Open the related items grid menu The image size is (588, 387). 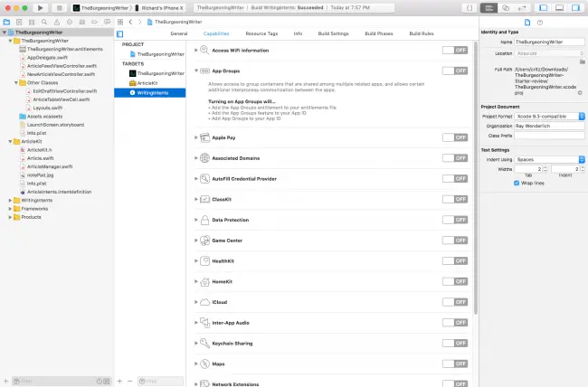(120, 22)
